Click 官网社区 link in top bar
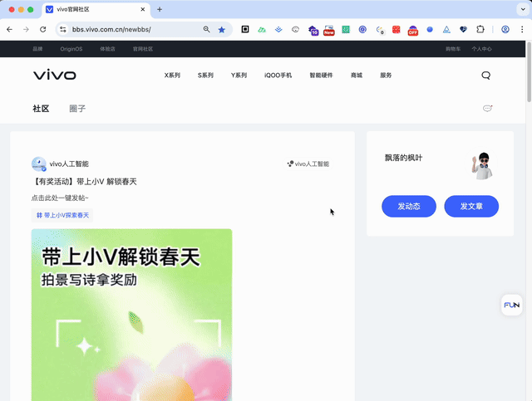532x401 pixels. 143,49
